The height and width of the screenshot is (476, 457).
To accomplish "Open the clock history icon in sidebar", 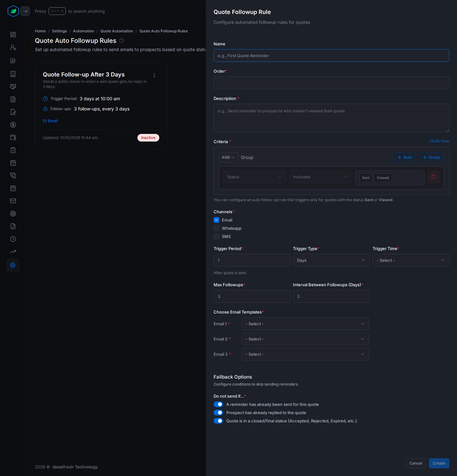I will [x=13, y=239].
